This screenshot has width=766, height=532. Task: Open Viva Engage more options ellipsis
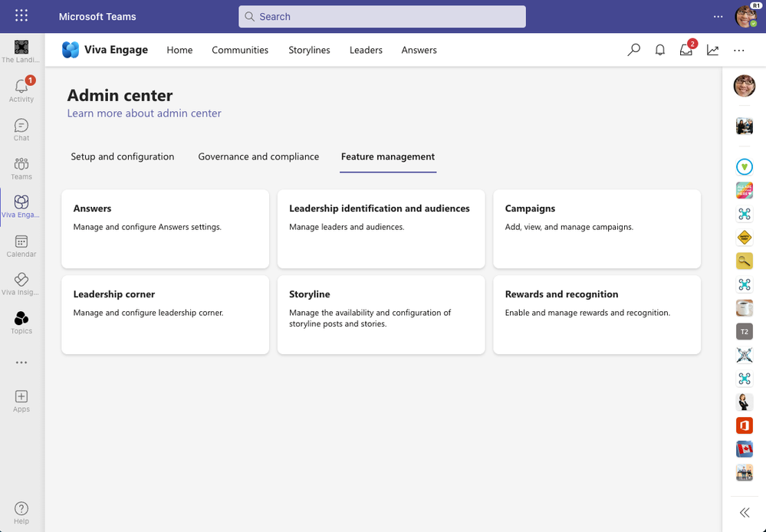point(739,50)
